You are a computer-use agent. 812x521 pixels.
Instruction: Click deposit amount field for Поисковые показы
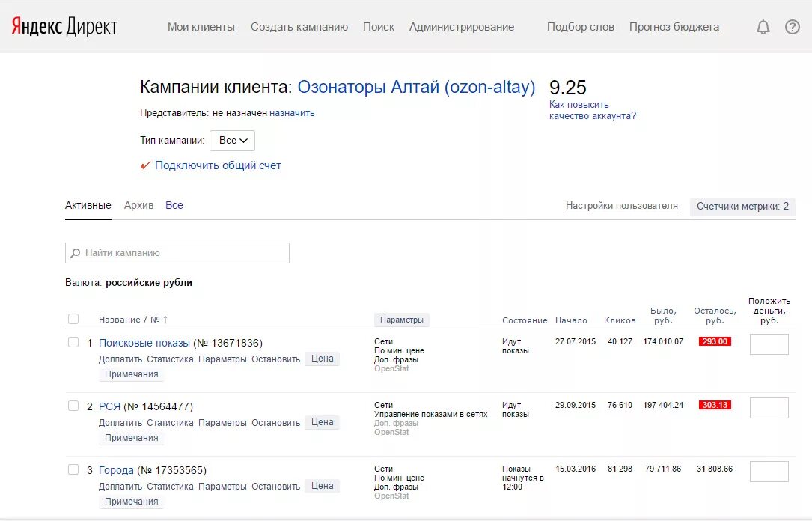point(769,344)
